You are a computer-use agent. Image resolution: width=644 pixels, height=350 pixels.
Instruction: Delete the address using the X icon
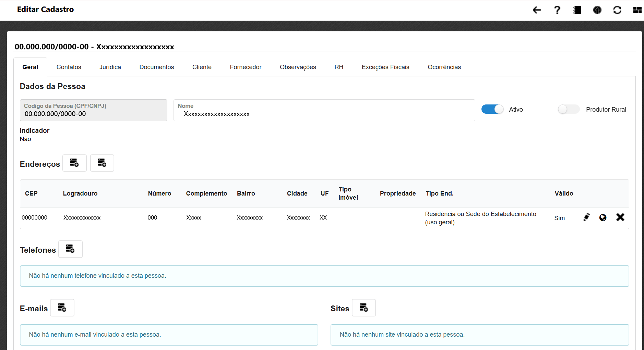(620, 217)
